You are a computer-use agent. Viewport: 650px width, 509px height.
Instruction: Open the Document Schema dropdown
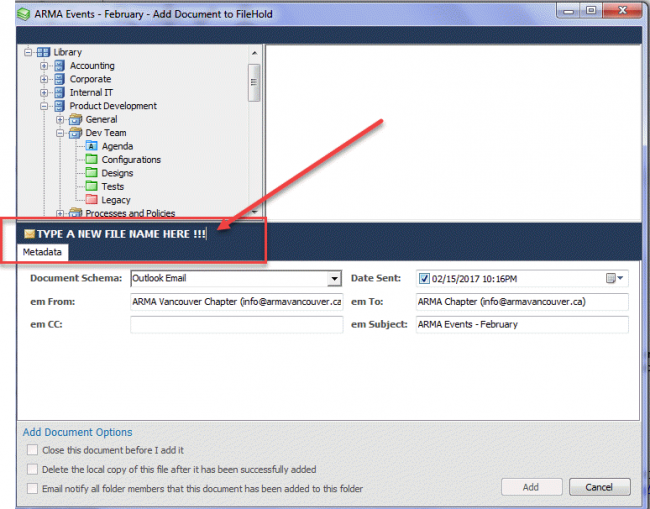tap(334, 279)
